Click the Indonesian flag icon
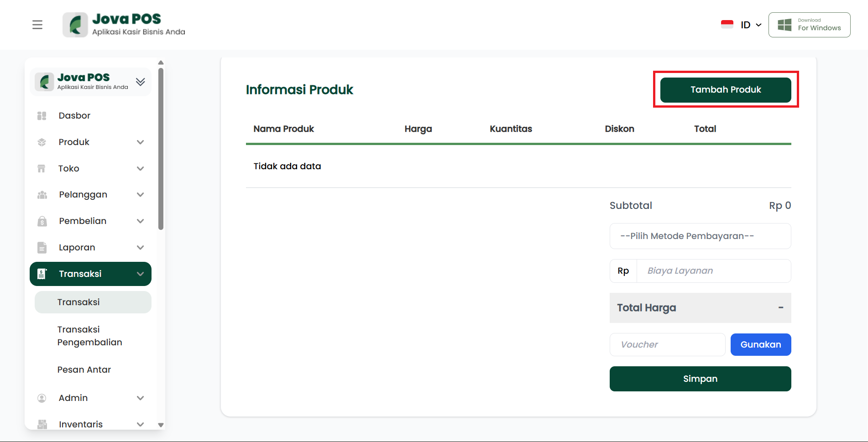868x442 pixels. (727, 25)
